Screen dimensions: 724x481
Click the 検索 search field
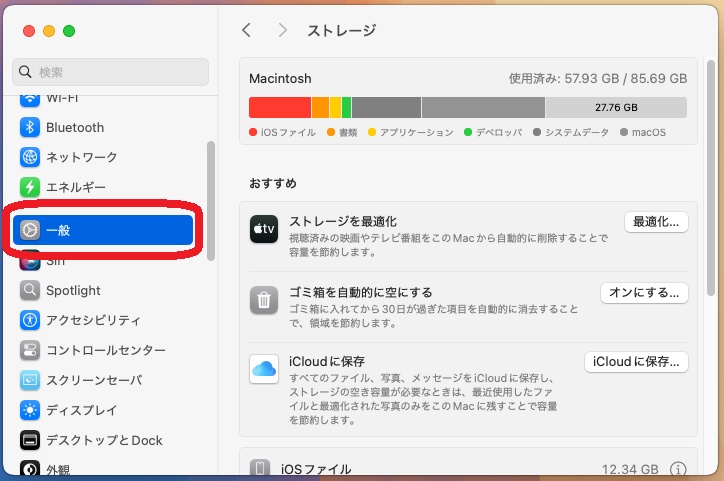[x=110, y=72]
